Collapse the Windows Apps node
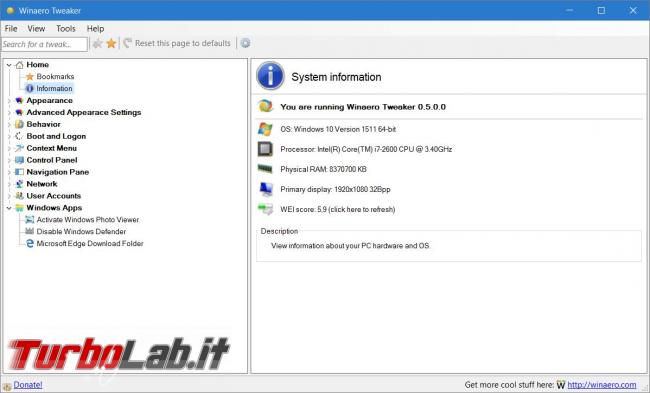The height and width of the screenshot is (393, 650). (x=9, y=208)
